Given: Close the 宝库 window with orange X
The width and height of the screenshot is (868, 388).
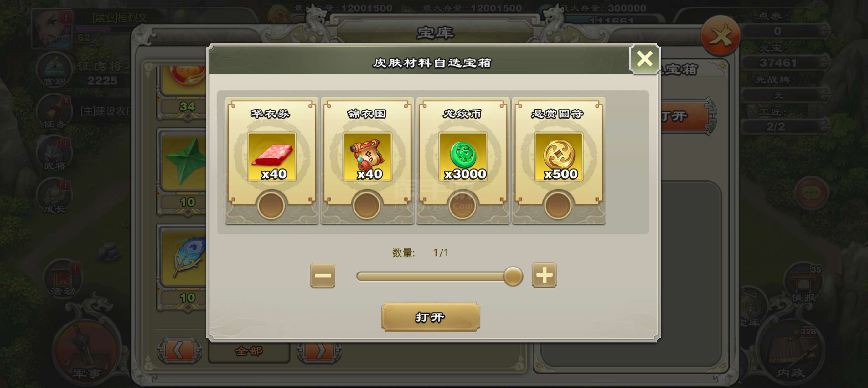Looking at the screenshot, I should (720, 35).
